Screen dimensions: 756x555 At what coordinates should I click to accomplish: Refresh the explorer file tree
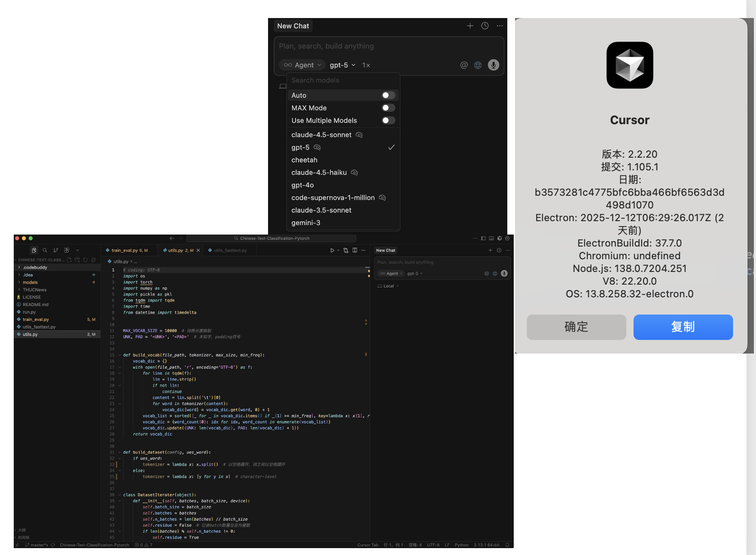pos(85,260)
